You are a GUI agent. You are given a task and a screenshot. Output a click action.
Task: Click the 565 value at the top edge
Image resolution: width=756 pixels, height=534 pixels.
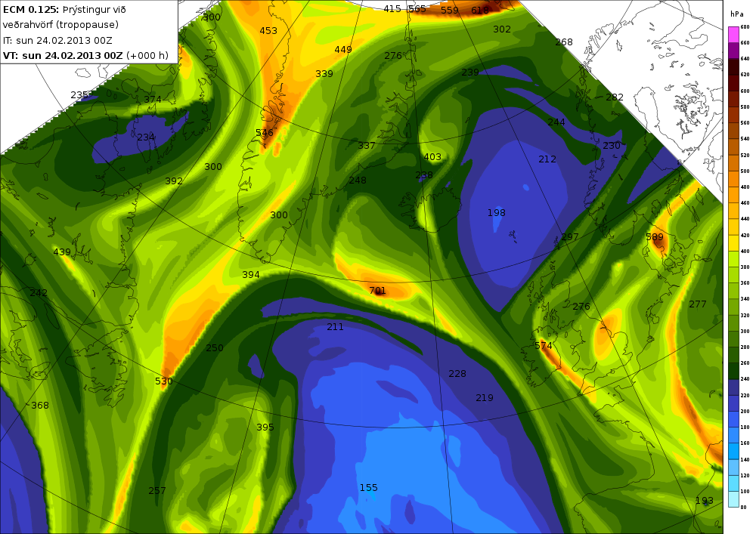click(x=417, y=8)
